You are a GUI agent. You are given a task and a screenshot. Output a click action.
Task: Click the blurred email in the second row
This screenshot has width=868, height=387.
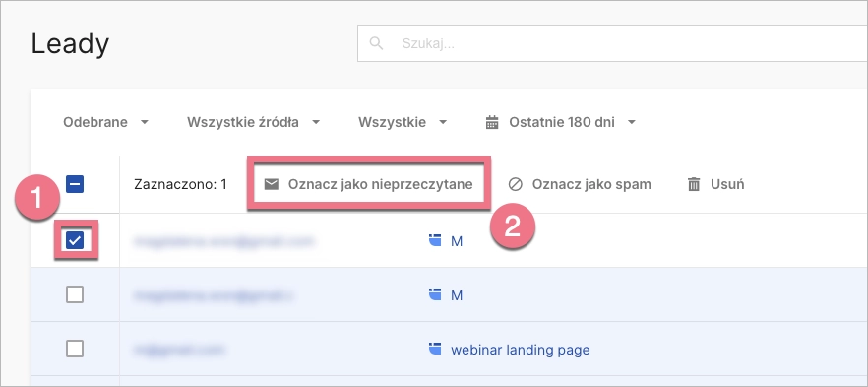point(214,295)
